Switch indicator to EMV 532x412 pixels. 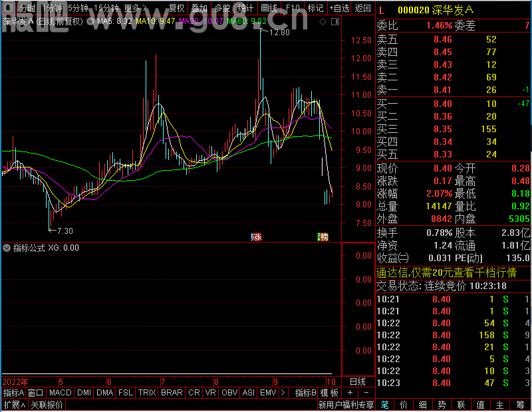[268, 393]
